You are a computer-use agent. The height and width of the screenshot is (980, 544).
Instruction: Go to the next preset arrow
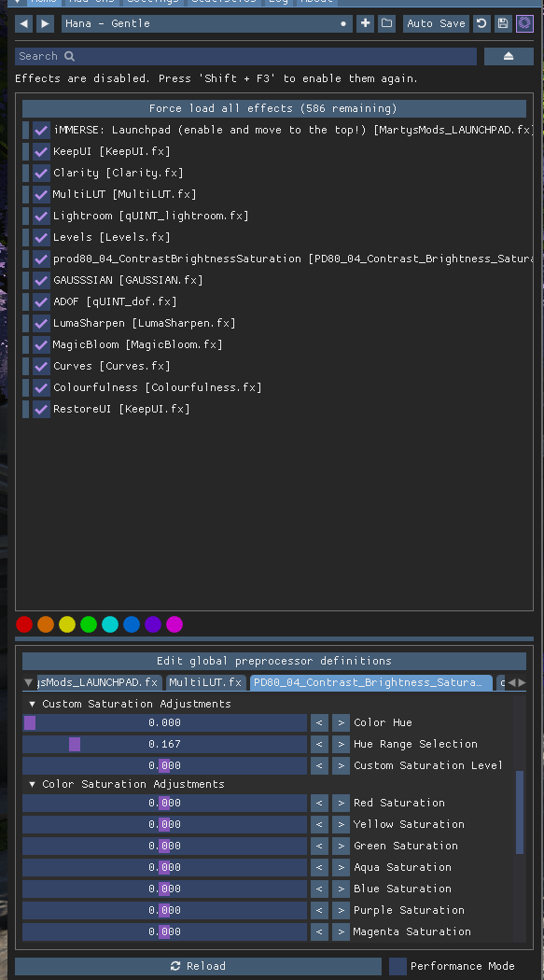45,23
